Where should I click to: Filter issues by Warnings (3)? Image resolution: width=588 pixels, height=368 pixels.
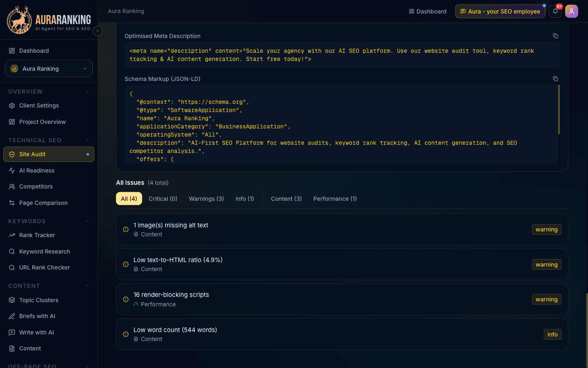click(x=206, y=199)
